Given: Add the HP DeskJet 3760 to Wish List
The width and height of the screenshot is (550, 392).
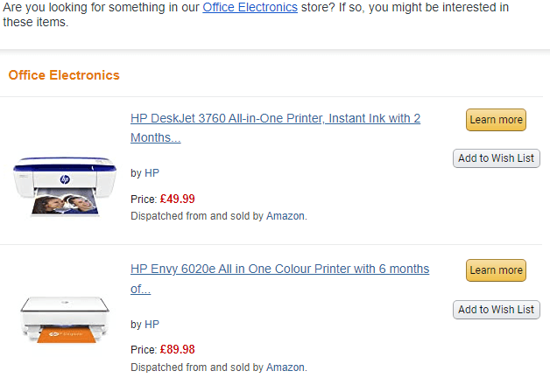Looking at the screenshot, I should click(496, 158).
